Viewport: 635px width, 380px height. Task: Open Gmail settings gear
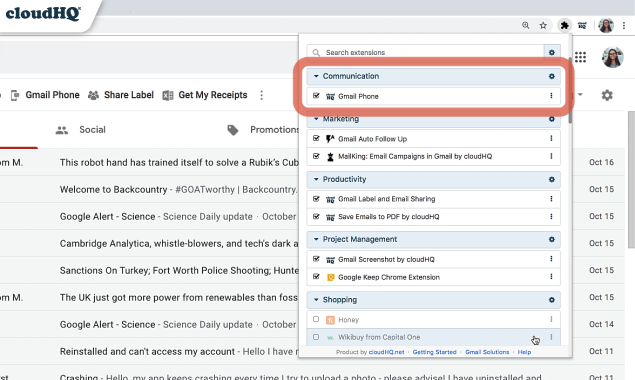click(x=607, y=95)
